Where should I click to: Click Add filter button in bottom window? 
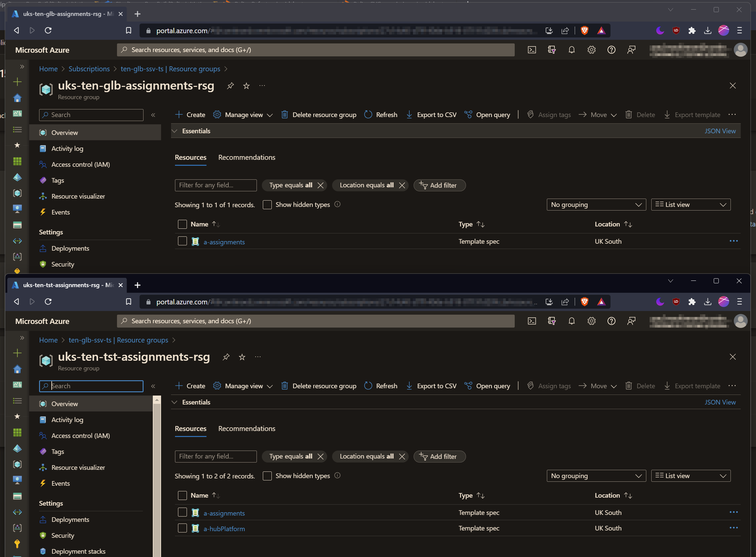coord(439,457)
